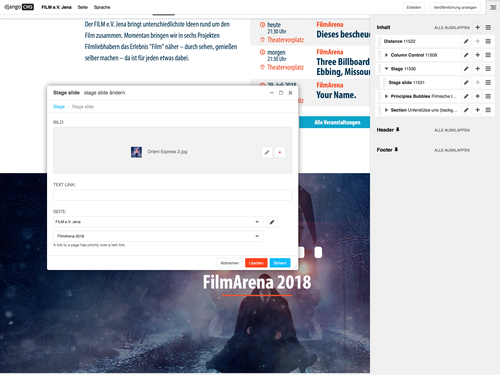This screenshot has height=375, width=500.
Task: Add child plugin to Principles Bubbles
Action: [477, 96]
